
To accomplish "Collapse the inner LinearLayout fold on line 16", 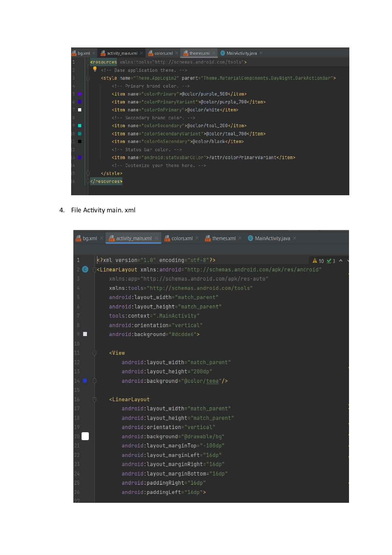I will [x=95, y=399].
